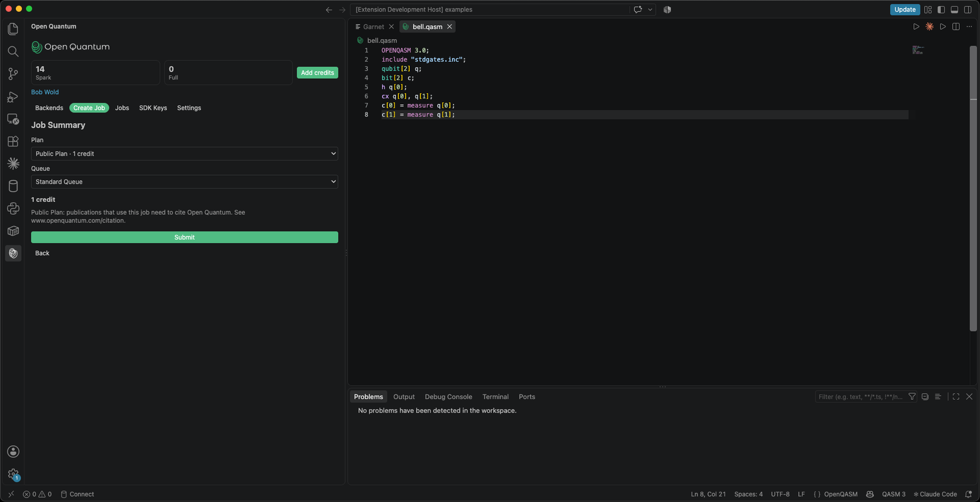Click the green Submit button
This screenshot has width=980, height=502.
[184, 238]
